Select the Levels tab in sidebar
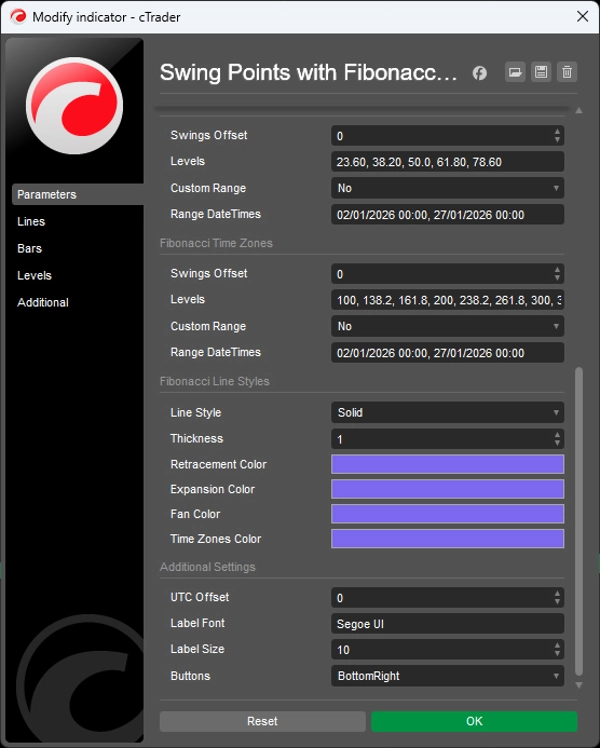Viewport: 600px width, 748px height. tap(34, 276)
